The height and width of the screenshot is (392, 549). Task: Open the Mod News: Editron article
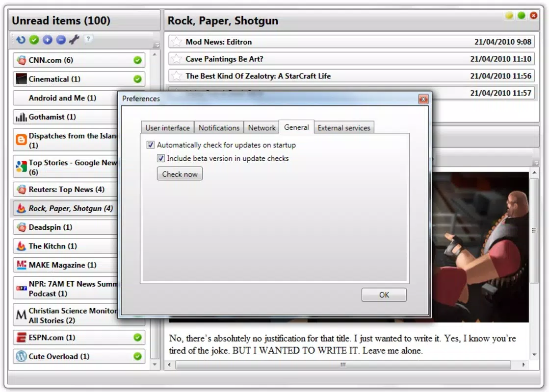(x=352, y=42)
